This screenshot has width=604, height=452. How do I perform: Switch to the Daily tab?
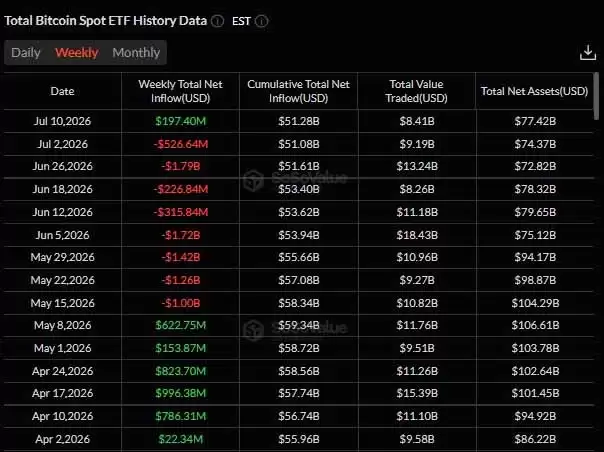pos(26,52)
